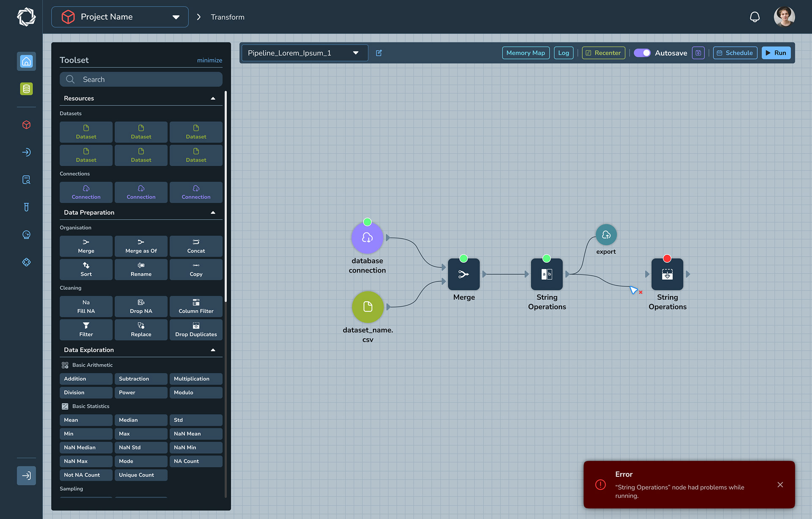Collapse the Resources section
This screenshot has width=812, height=519.
pyautogui.click(x=213, y=98)
